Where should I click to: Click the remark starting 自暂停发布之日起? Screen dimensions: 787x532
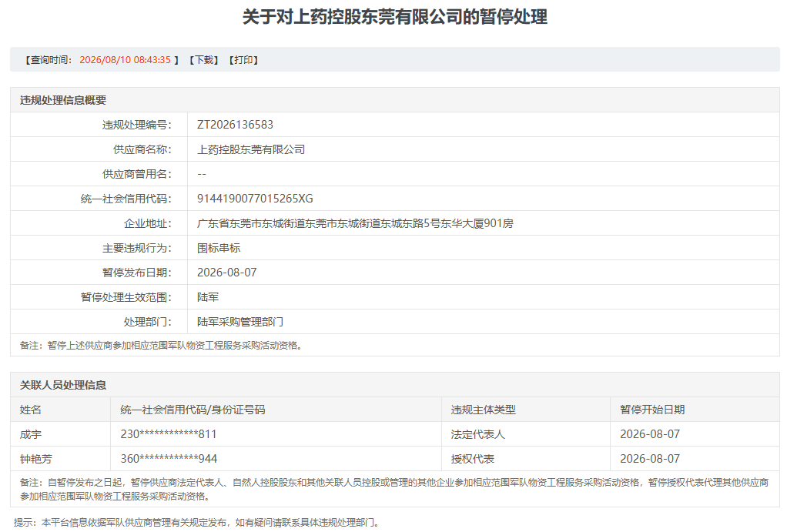394,490
